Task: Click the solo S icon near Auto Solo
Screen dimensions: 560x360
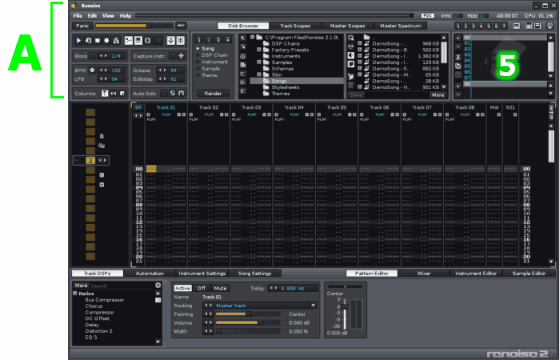Action: click(172, 93)
